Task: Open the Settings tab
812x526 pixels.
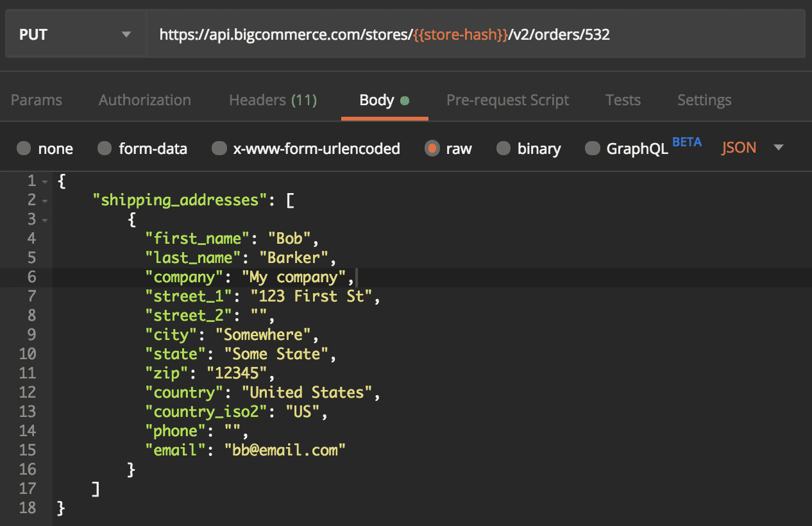Action: coord(704,100)
